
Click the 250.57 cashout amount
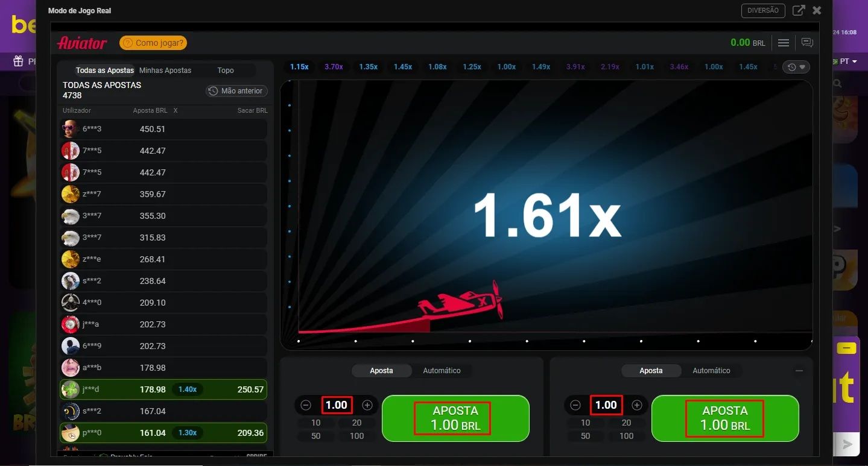tap(251, 389)
